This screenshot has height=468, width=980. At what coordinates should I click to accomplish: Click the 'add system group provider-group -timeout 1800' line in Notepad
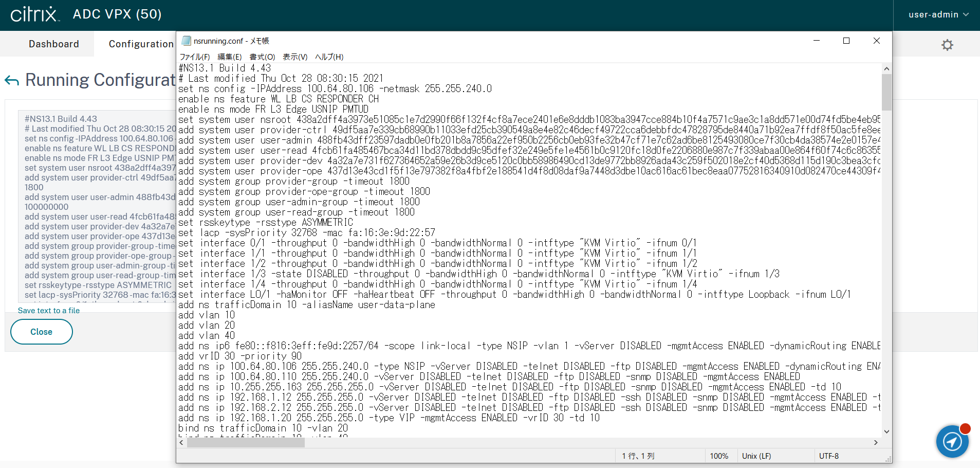(x=294, y=181)
